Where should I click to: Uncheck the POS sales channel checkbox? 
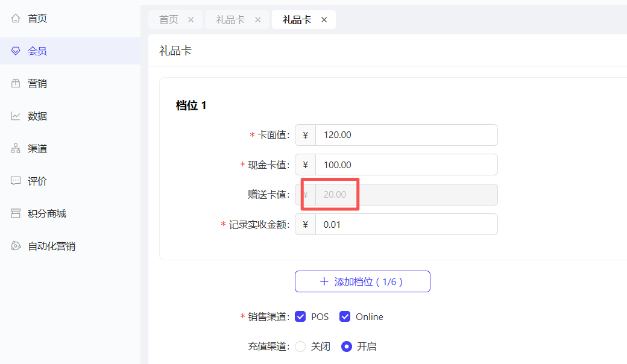click(300, 316)
